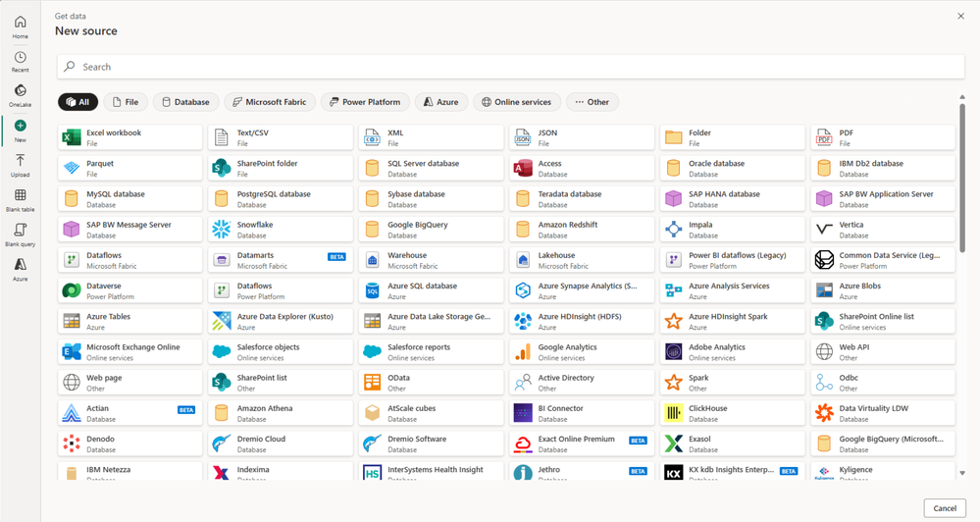Filter connectors by All
Viewport: 980px width, 522px height.
pos(78,102)
